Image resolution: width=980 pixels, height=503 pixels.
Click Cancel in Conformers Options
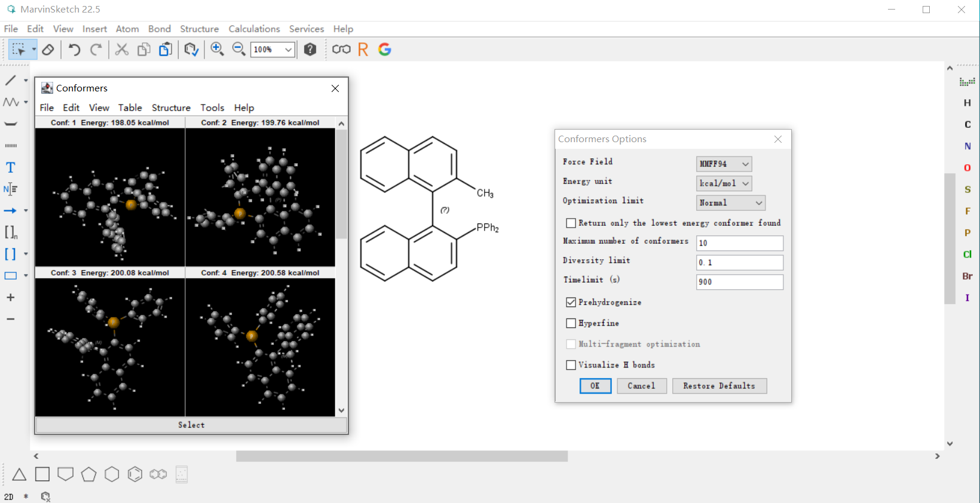(641, 386)
